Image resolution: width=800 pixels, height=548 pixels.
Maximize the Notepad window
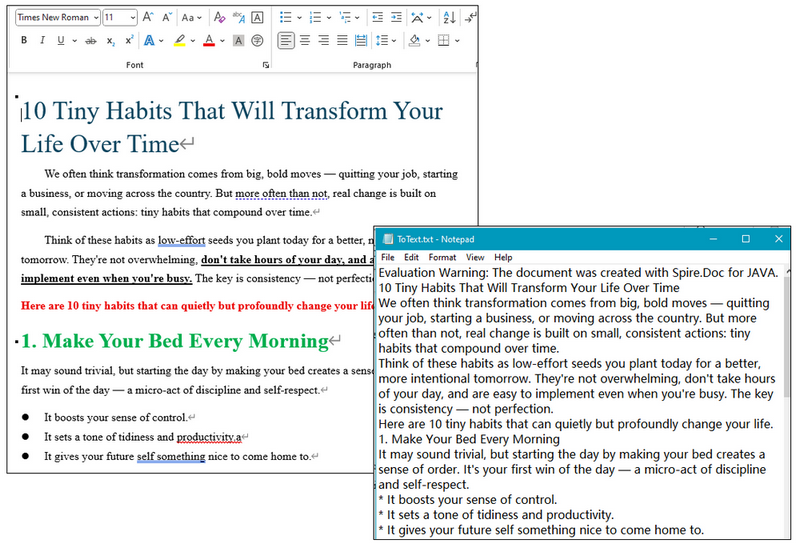[745, 239]
